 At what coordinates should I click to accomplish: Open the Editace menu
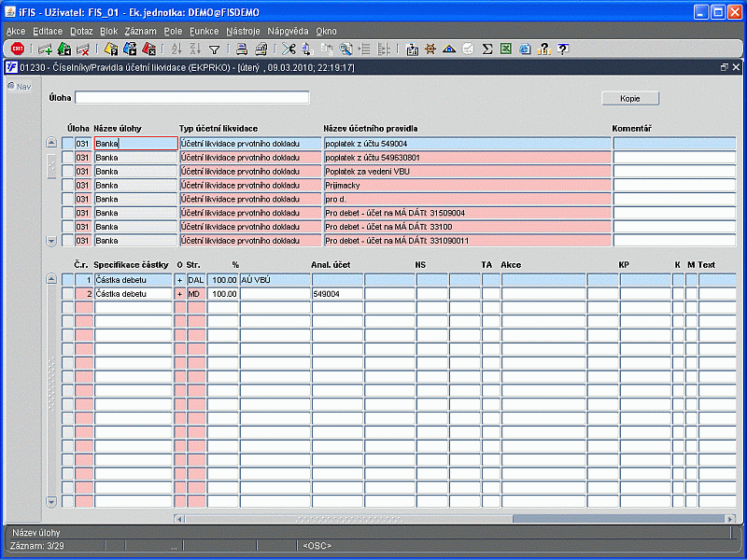[48, 32]
